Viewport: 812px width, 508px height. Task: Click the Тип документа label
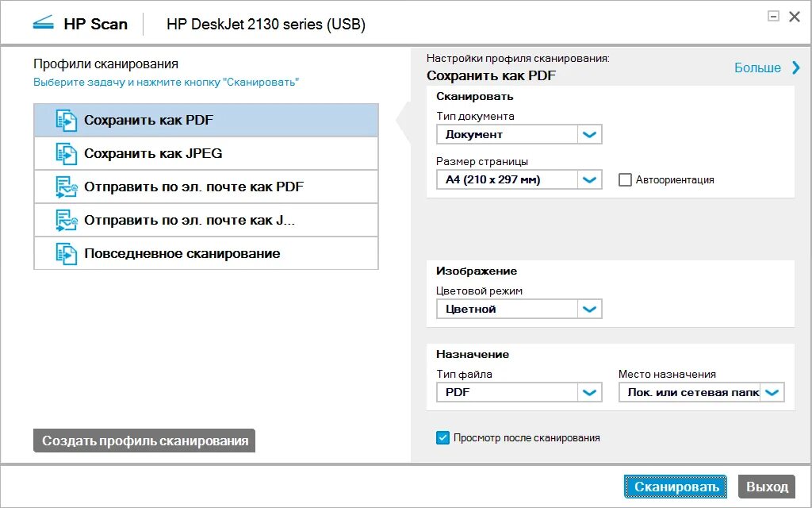[476, 116]
